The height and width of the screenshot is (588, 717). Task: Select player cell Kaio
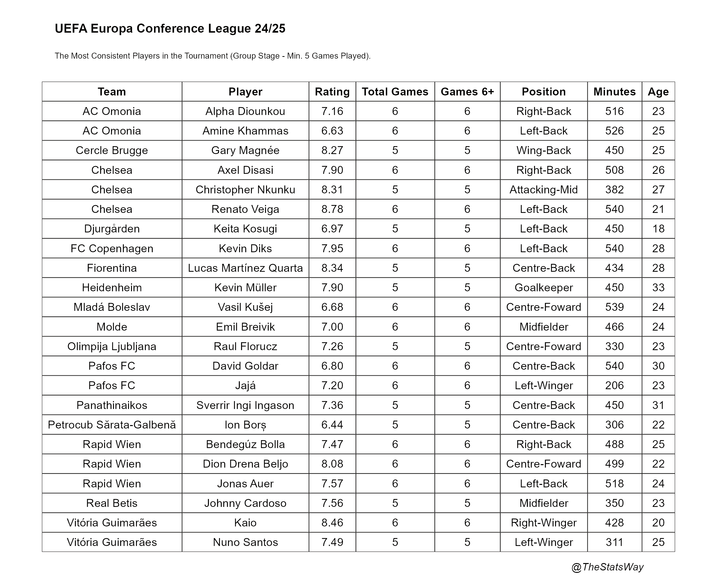click(245, 523)
